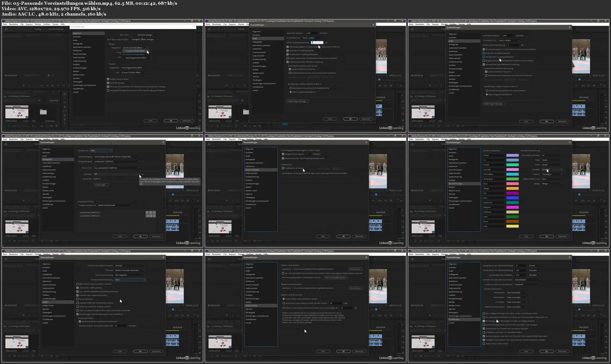Open Video label dropdown showing Violett
This screenshot has width=611, height=364.
pyautogui.click(x=552, y=160)
